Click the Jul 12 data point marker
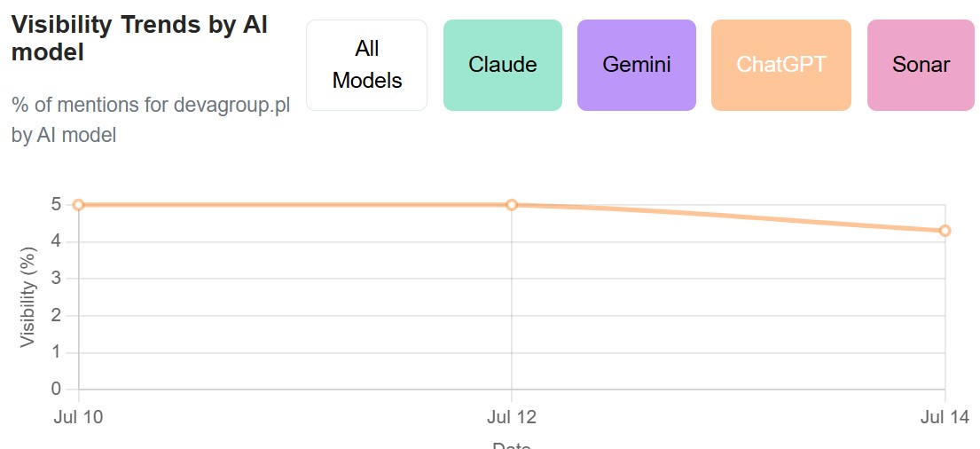The image size is (980, 449). (512, 204)
